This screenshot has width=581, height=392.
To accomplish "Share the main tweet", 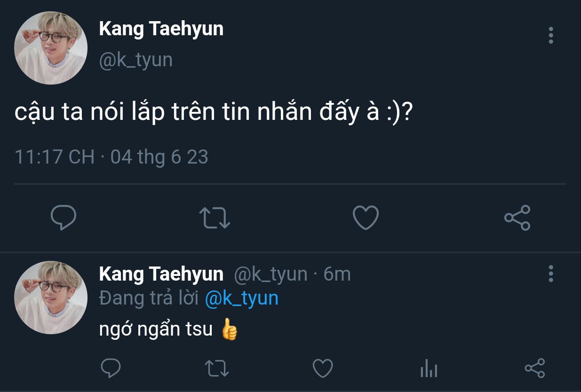I will tap(517, 218).
